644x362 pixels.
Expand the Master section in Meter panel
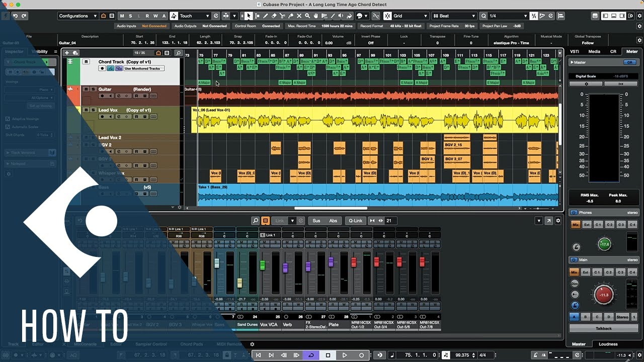click(x=572, y=62)
